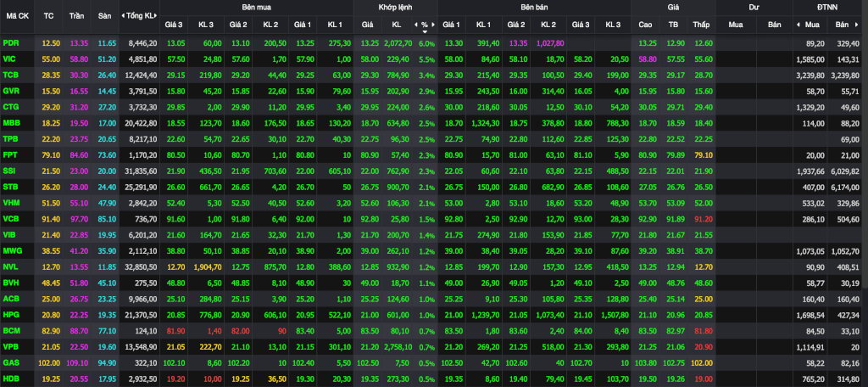Click Bán header under Dư
Image resolution: width=868 pixels, height=387 pixels.
pyautogui.click(x=775, y=25)
